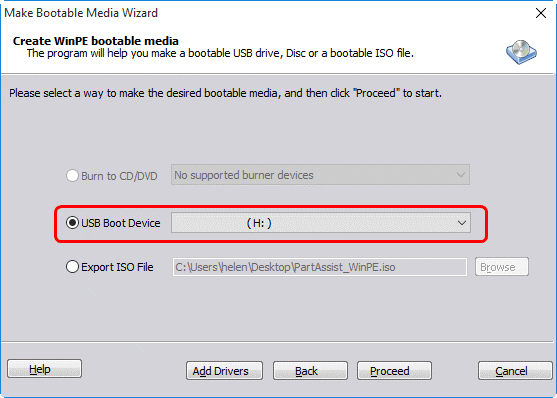557x398 pixels.
Task: Open Help for the wizard
Action: pyautogui.click(x=44, y=369)
